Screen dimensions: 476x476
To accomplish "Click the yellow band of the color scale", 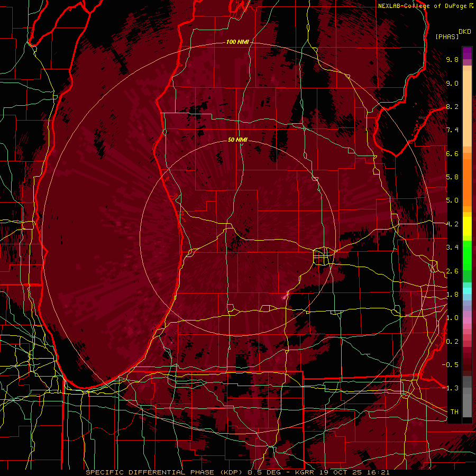I will coord(467,226).
